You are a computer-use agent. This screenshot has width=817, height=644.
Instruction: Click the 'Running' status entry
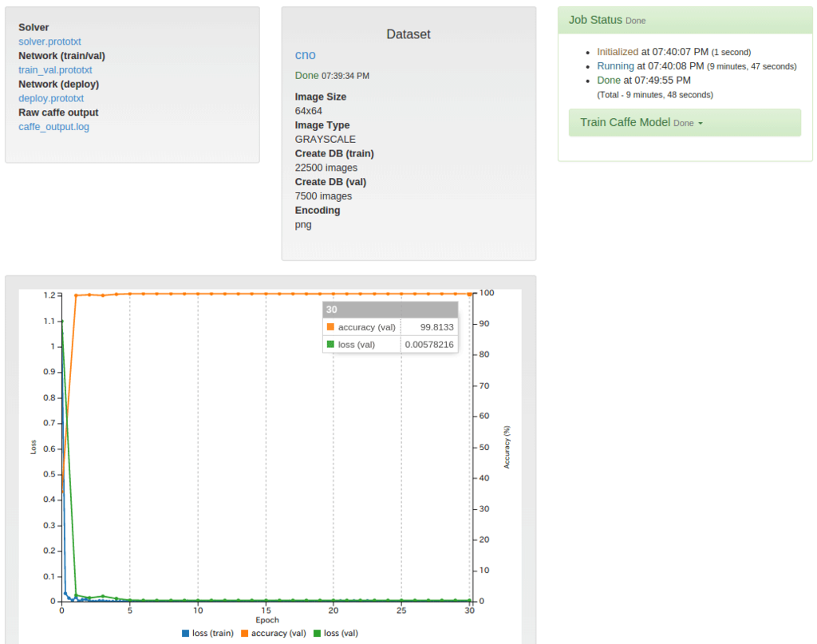pyautogui.click(x=615, y=66)
